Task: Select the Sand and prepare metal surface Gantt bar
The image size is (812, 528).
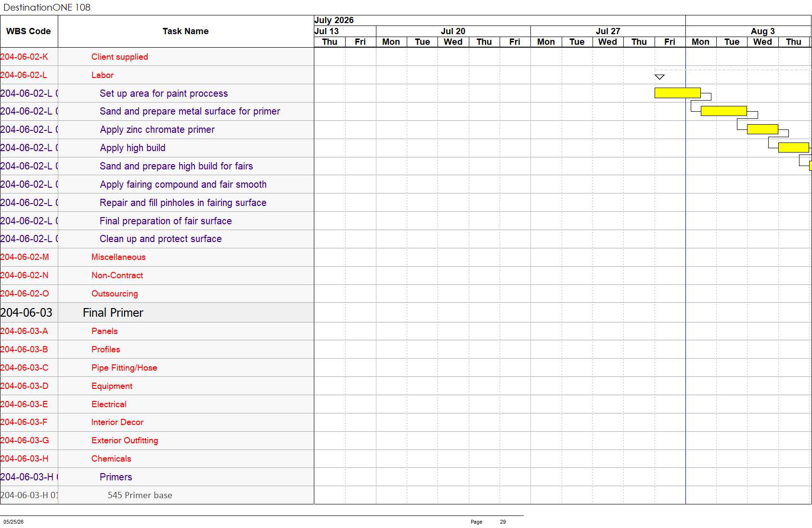Action: coord(723,111)
